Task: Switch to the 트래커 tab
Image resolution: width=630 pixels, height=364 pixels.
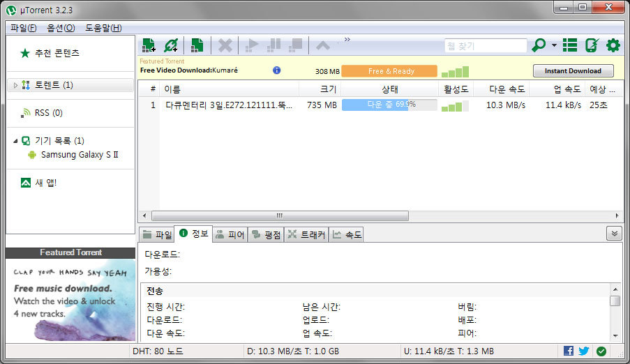Action: (x=306, y=234)
